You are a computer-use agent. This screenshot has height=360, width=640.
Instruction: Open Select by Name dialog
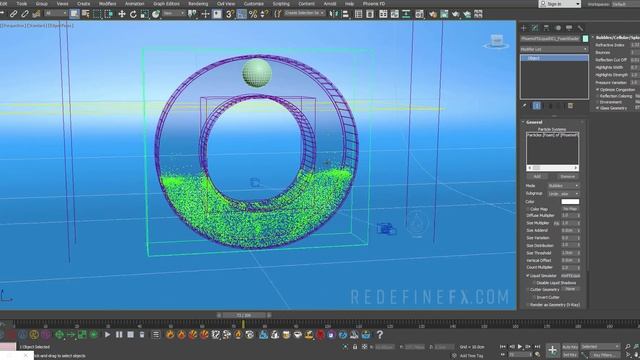(x=86, y=14)
